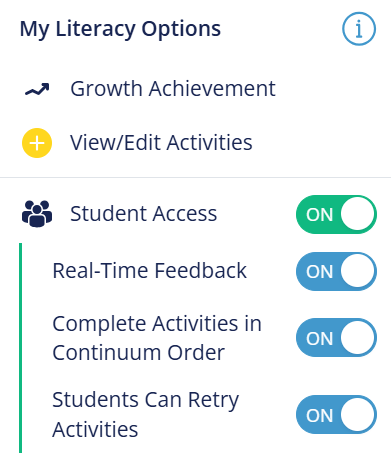This screenshot has width=391, height=476.
Task: Click the white knob on Retry Activities toggle
Action: coord(357,415)
